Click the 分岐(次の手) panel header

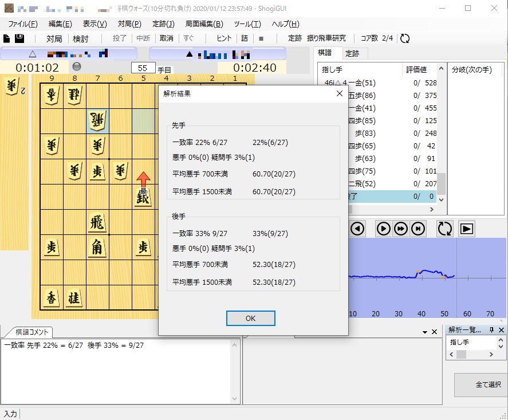point(472,70)
